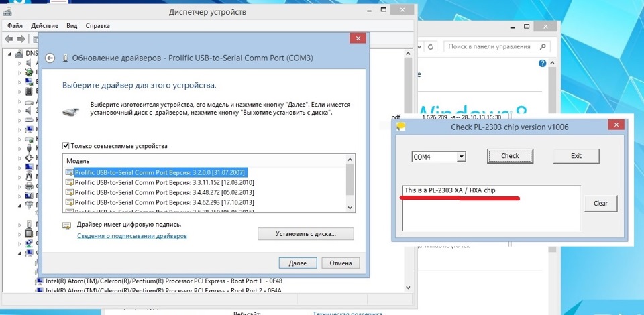Click driver list scrollbar down arrow
This screenshot has height=315, width=644.
tap(350, 208)
